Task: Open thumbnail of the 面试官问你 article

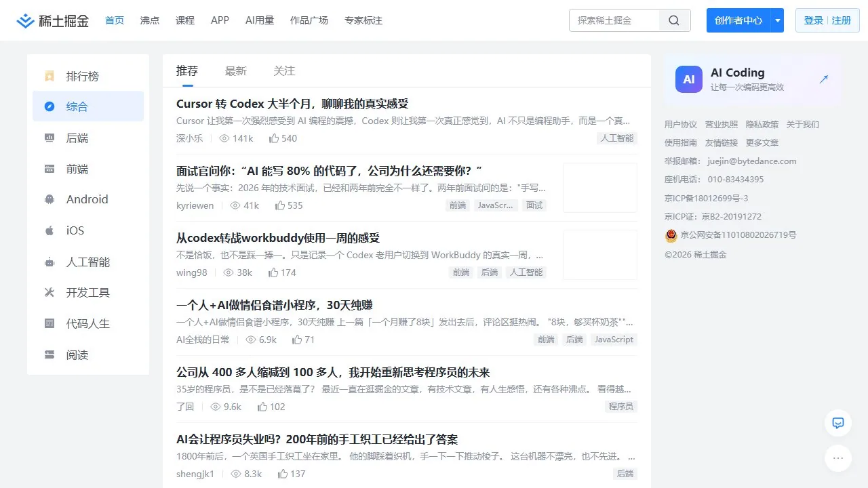Action: pos(600,188)
